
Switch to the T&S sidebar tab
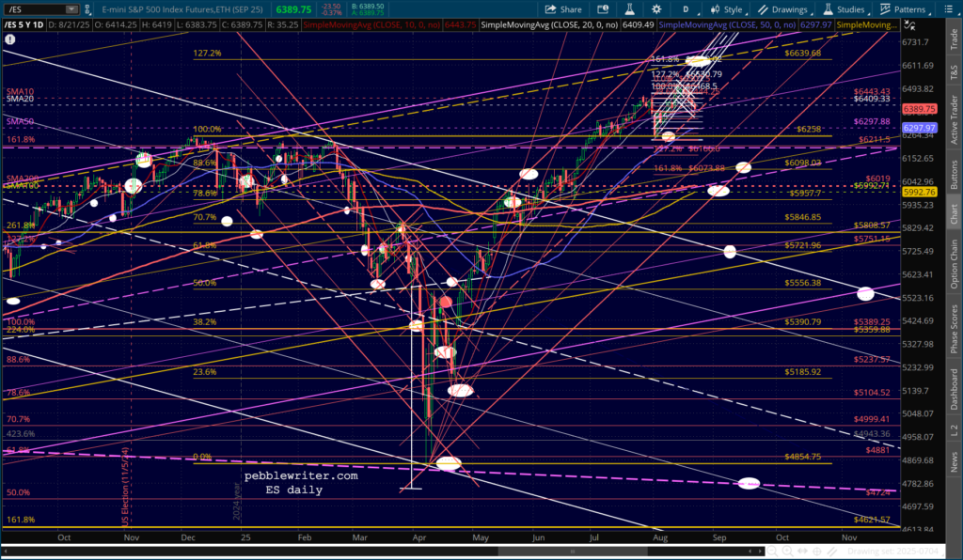coord(954,72)
